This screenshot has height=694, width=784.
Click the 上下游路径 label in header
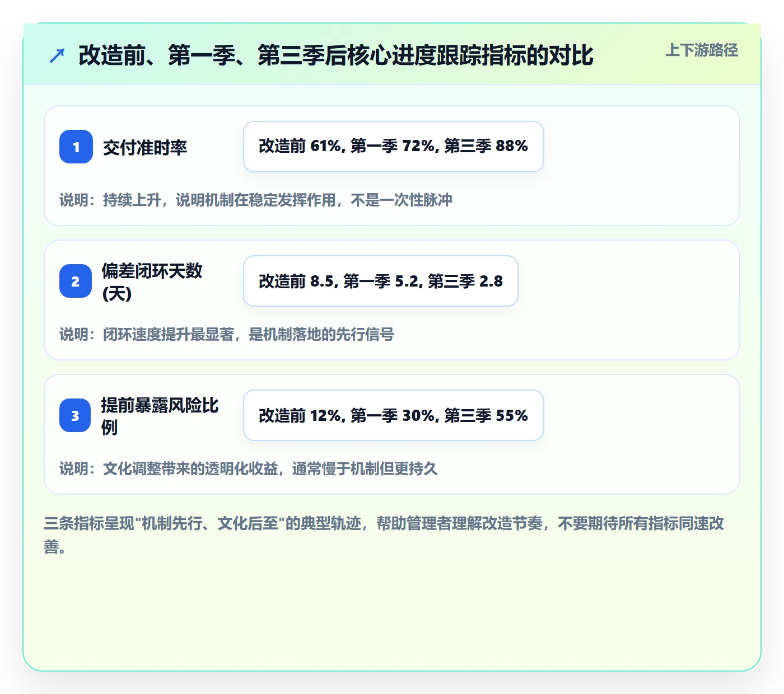(x=702, y=50)
